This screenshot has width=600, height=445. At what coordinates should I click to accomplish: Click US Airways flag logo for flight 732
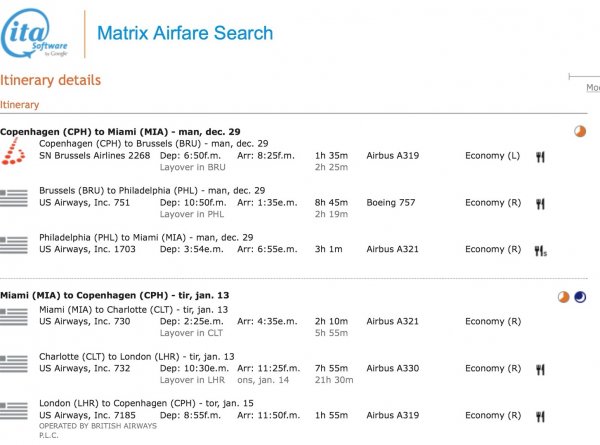14,362
